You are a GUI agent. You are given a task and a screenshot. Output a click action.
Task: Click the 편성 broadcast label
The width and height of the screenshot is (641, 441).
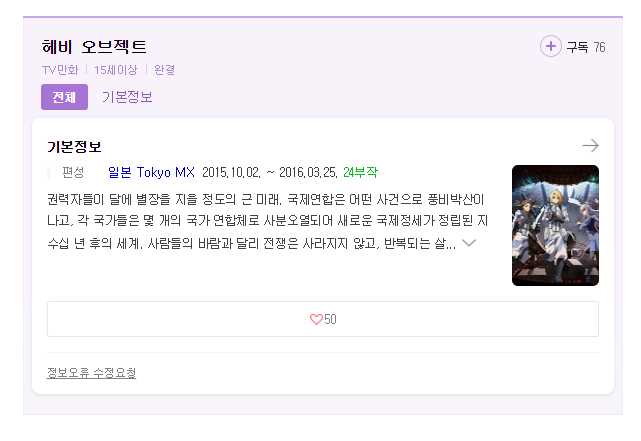73,172
